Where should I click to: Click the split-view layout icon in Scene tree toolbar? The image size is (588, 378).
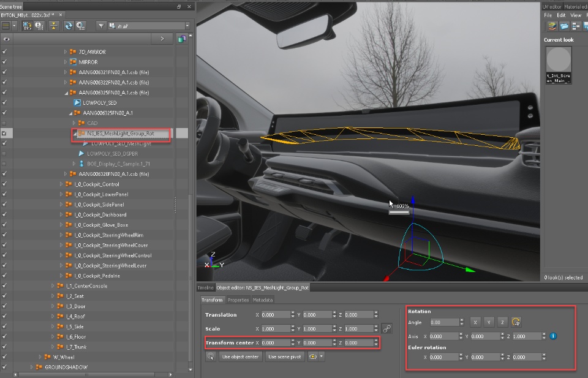pos(6,26)
